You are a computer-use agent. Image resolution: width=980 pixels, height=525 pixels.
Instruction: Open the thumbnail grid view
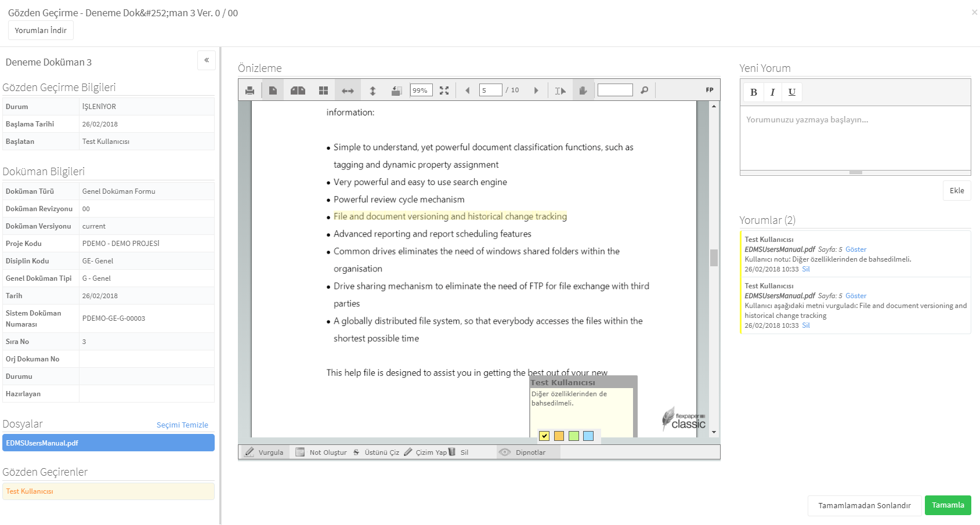[324, 90]
